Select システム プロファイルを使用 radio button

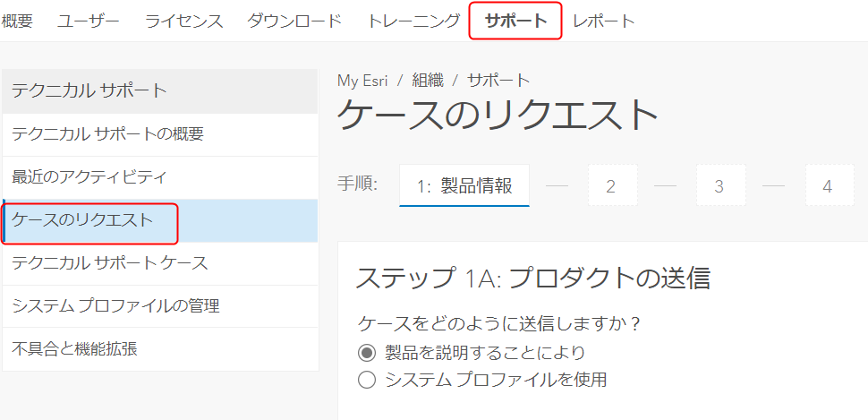(x=367, y=380)
